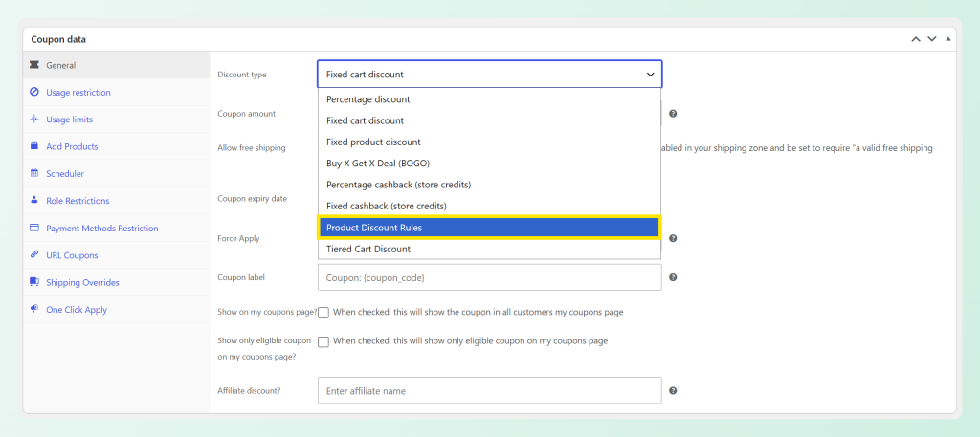Choose Tiered Cart Discount option

click(x=489, y=249)
